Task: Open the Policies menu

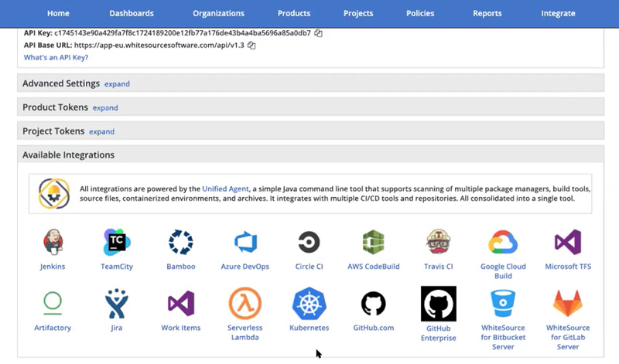Action: pyautogui.click(x=420, y=13)
